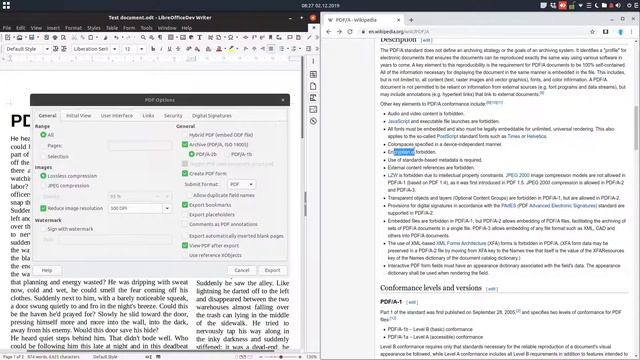Screen dimensions: 640x360
Task: Open the 300 DPI resolution dropdown
Action: coord(167,208)
